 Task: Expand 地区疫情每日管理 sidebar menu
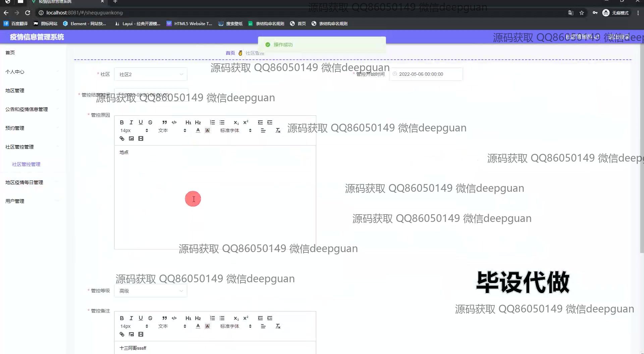(x=33, y=182)
